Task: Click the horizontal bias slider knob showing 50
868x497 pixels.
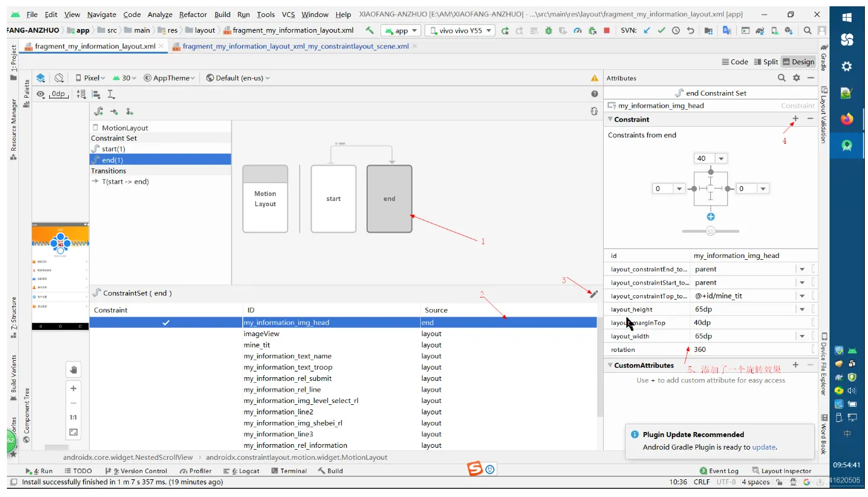Action: coord(711,231)
